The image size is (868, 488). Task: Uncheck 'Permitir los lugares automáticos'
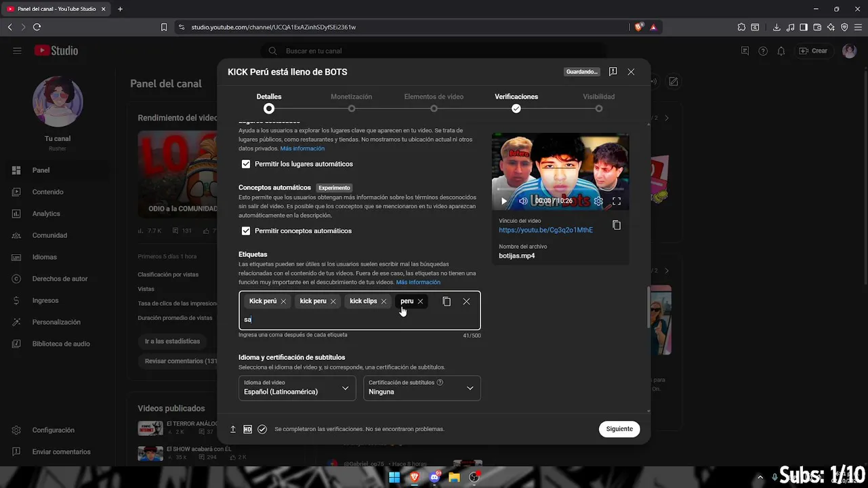pos(246,164)
